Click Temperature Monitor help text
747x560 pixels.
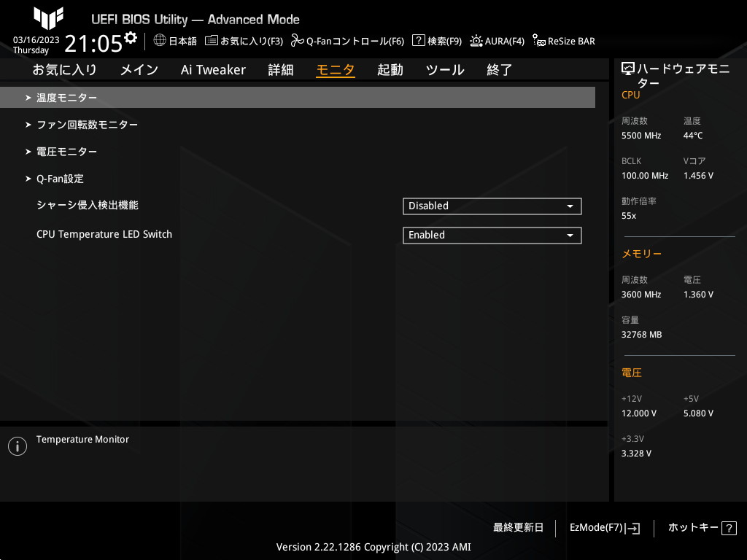[x=82, y=440]
